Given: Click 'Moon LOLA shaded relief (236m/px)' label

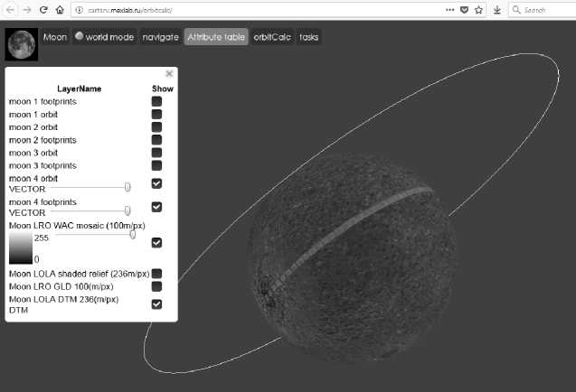Looking at the screenshot, I should coord(79,274).
